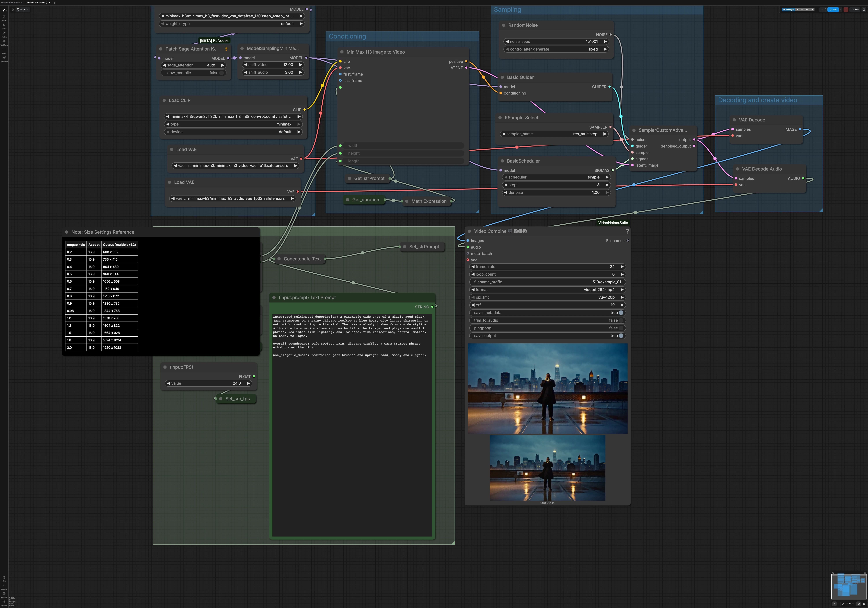Increase batch count with up stepper arrow
The width and height of the screenshot is (868, 608).
[x=826, y=9]
